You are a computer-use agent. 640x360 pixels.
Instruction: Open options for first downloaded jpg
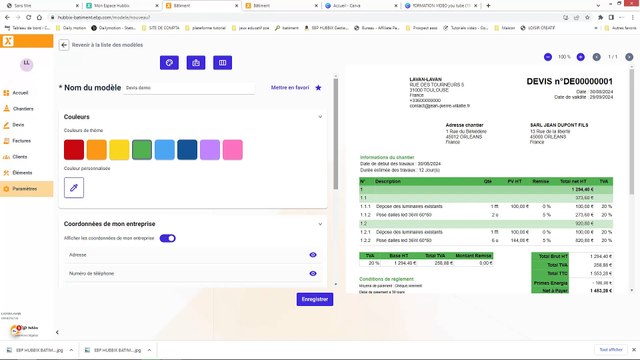71,350
